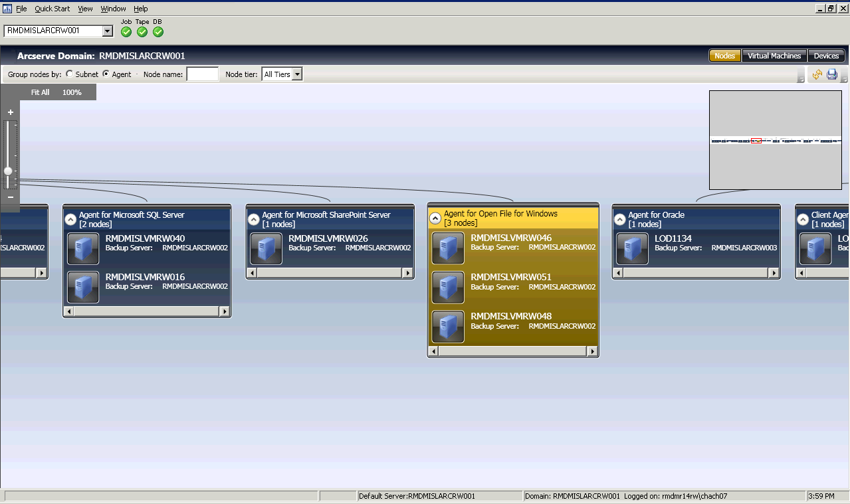The width and height of the screenshot is (850, 504).
Task: Click right scroll arrow in Open File group
Action: pyautogui.click(x=592, y=351)
